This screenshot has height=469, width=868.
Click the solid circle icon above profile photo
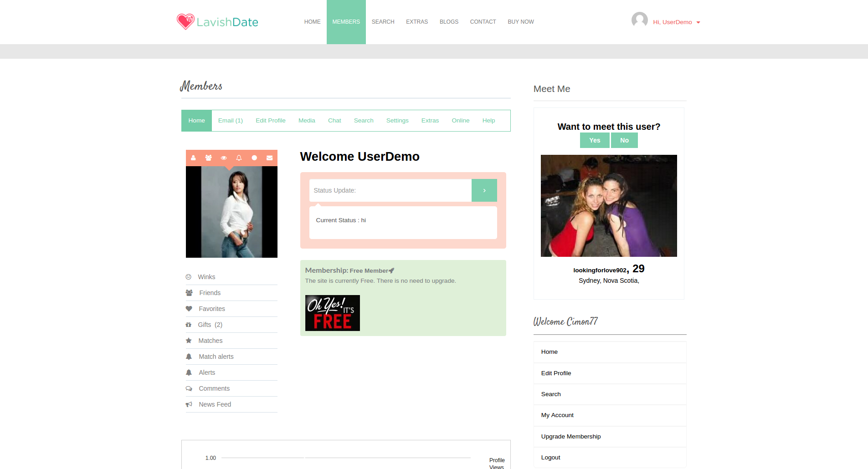254,158
